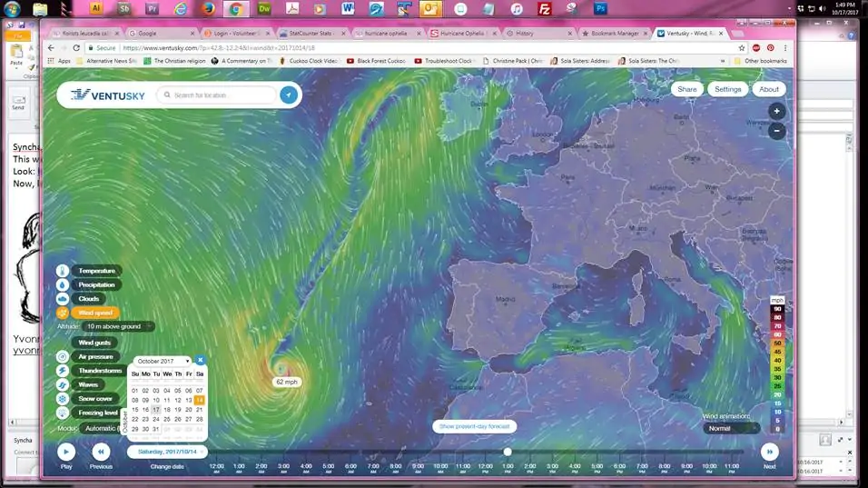Open FileZilla from the taskbar
This screenshot has width=868, height=488.
[x=545, y=8]
